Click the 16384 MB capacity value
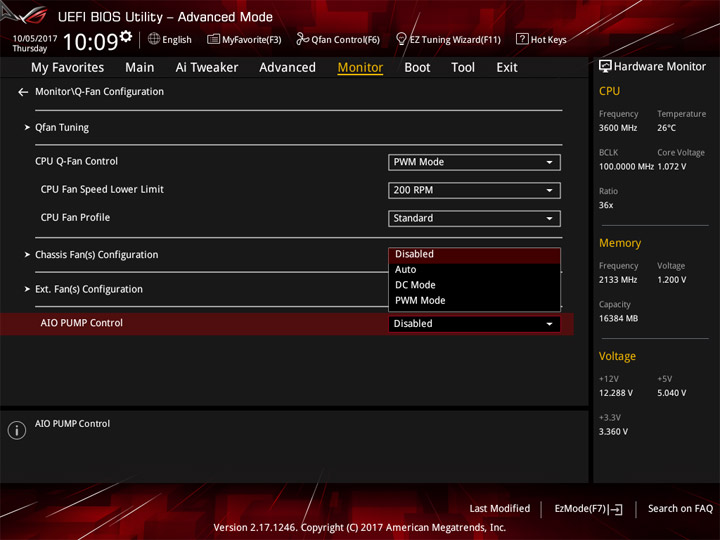Screen dimensions: 720x540 click(618, 318)
